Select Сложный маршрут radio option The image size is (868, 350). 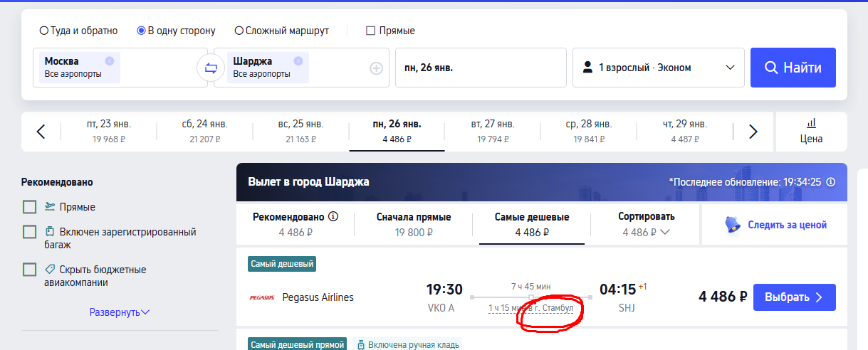(x=239, y=31)
